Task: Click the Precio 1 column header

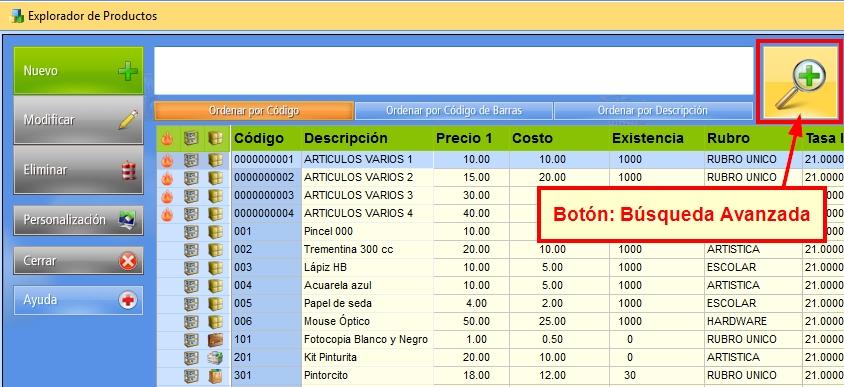Action: tap(471, 138)
